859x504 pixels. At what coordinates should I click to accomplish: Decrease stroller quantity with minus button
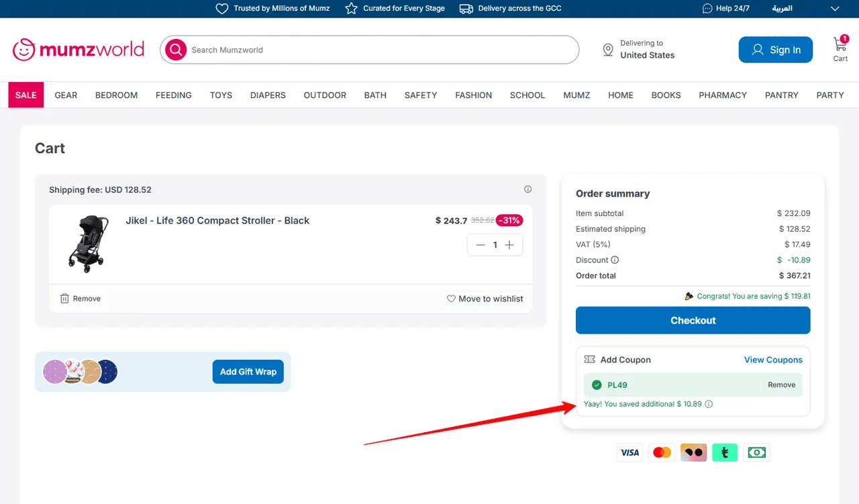point(481,245)
